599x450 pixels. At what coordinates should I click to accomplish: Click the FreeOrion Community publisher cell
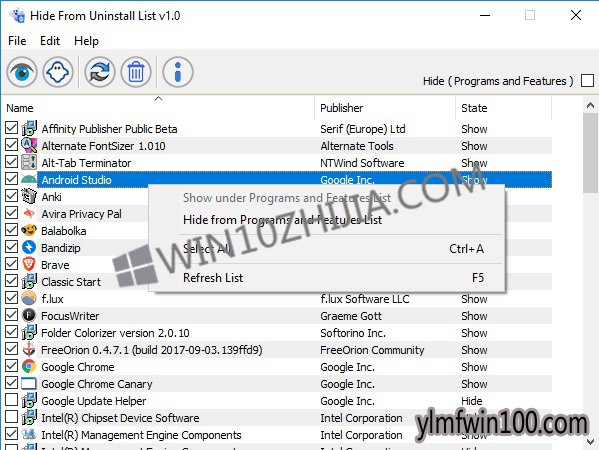[372, 350]
